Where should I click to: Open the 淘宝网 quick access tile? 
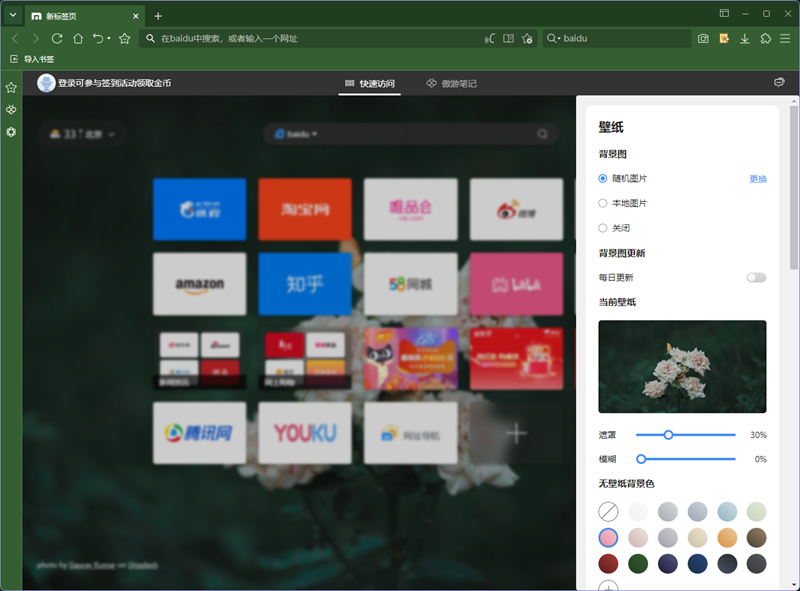(305, 209)
